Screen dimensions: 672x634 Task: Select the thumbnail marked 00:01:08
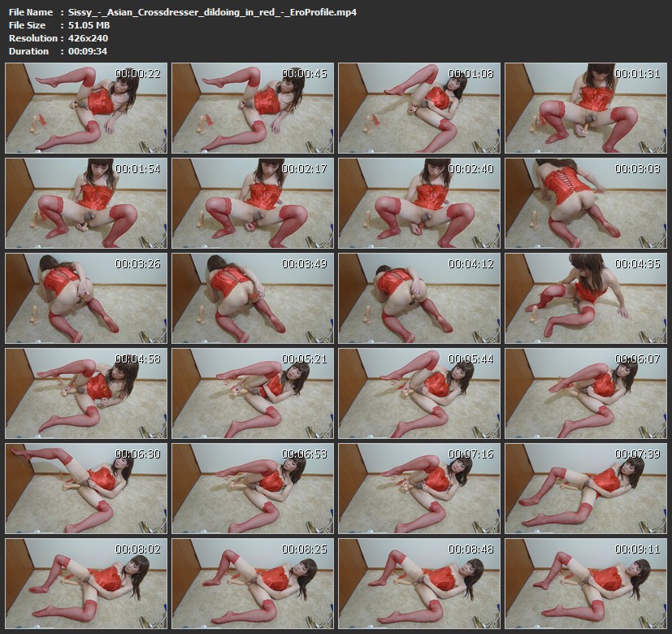(x=419, y=108)
